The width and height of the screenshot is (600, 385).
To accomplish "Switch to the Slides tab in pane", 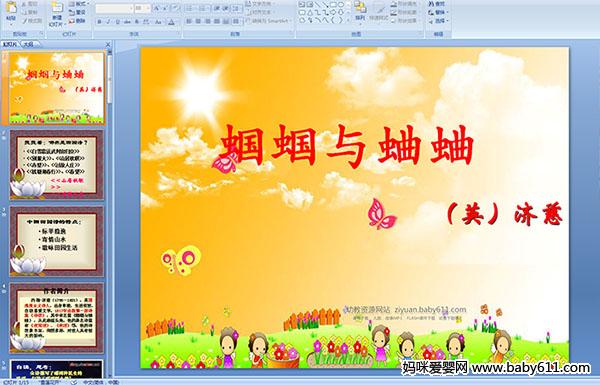I will (x=10, y=44).
